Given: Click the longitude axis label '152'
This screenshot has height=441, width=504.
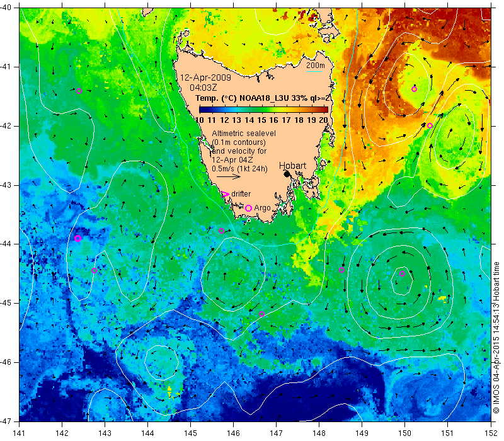Looking at the screenshot, I should (491, 433).
